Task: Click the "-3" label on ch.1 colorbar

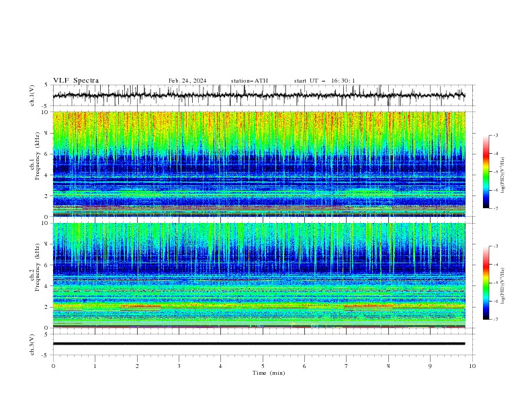Action: (x=495, y=135)
